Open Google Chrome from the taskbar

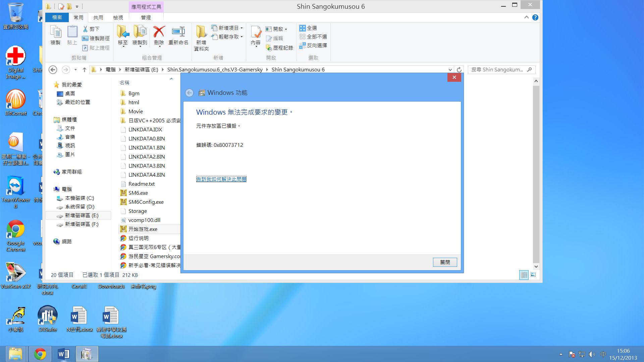point(40,354)
